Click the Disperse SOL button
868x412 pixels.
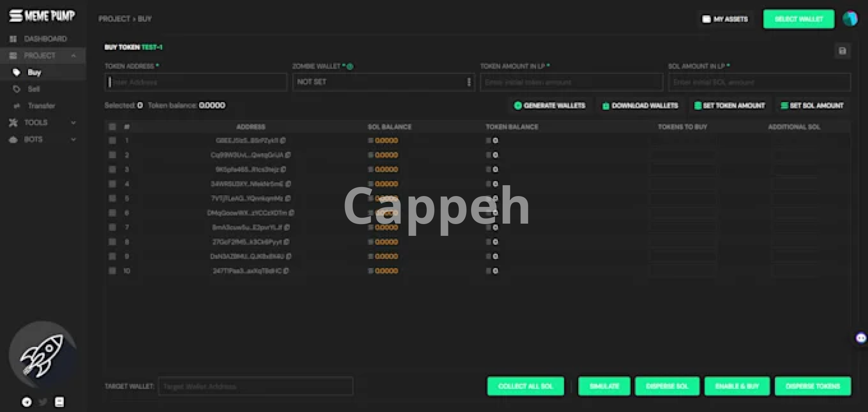[667, 386]
